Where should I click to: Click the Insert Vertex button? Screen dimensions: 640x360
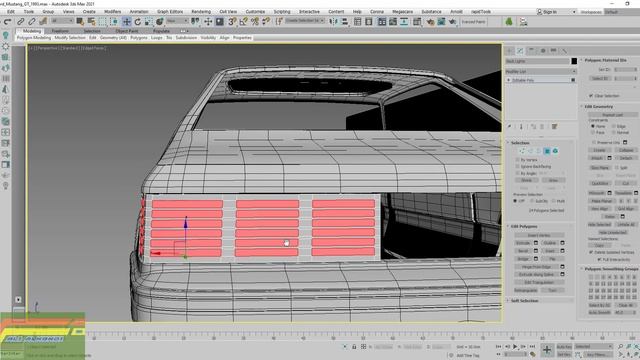coord(539,235)
